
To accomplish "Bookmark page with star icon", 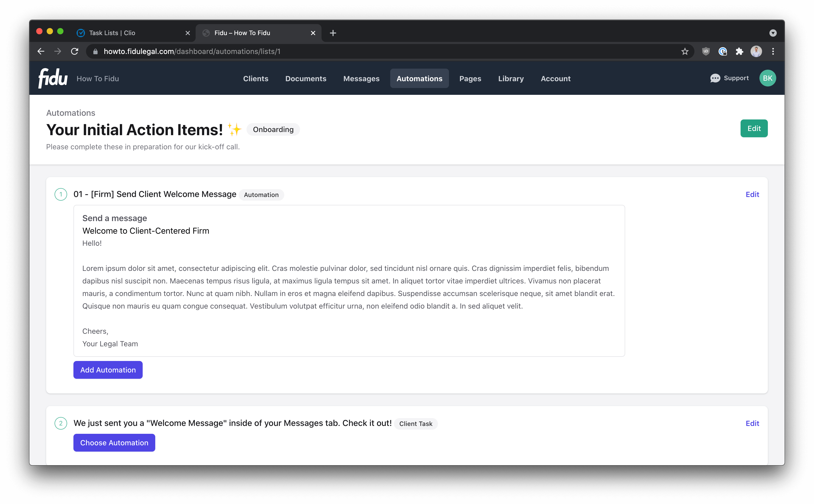I will [x=684, y=51].
